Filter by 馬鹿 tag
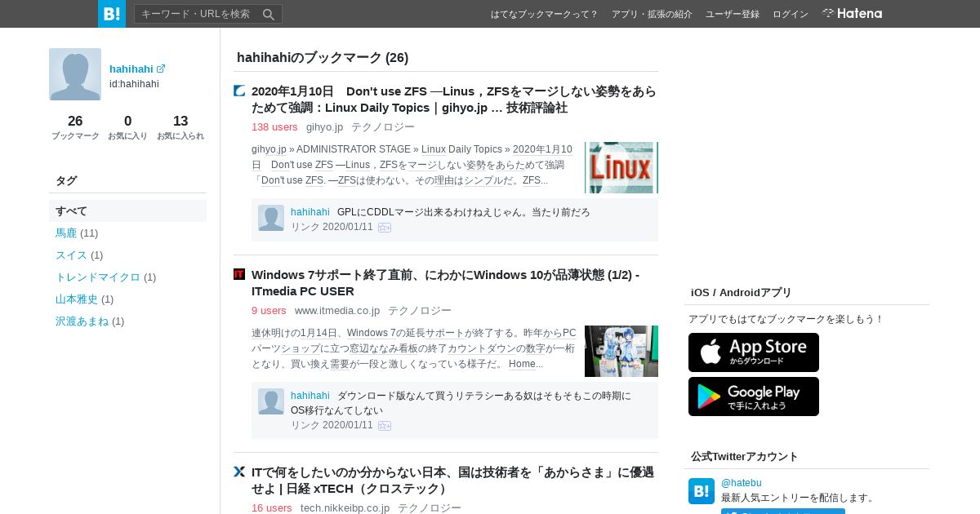 pyautogui.click(x=66, y=233)
